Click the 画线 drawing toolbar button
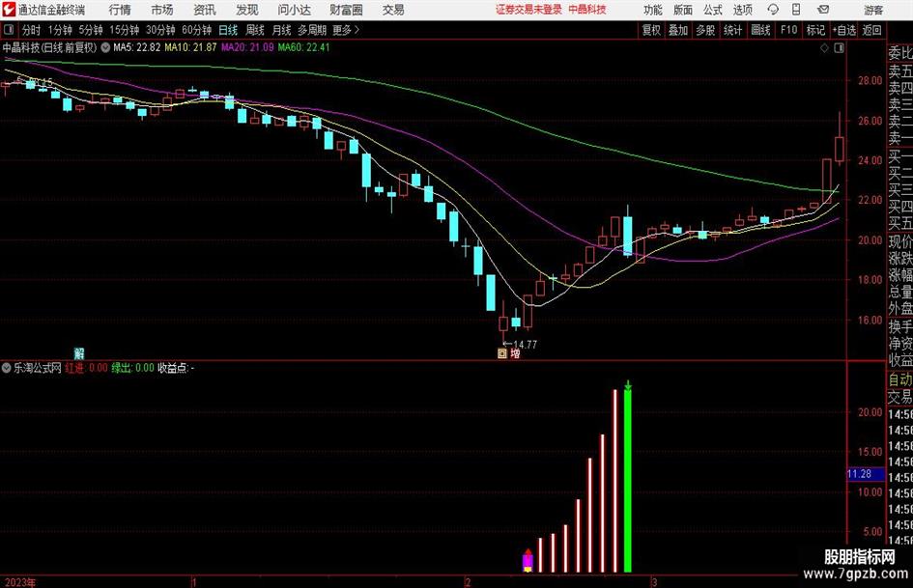 click(x=760, y=30)
